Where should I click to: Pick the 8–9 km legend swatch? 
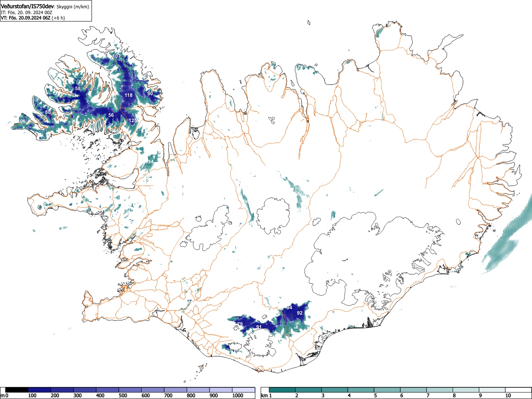coord(465,390)
